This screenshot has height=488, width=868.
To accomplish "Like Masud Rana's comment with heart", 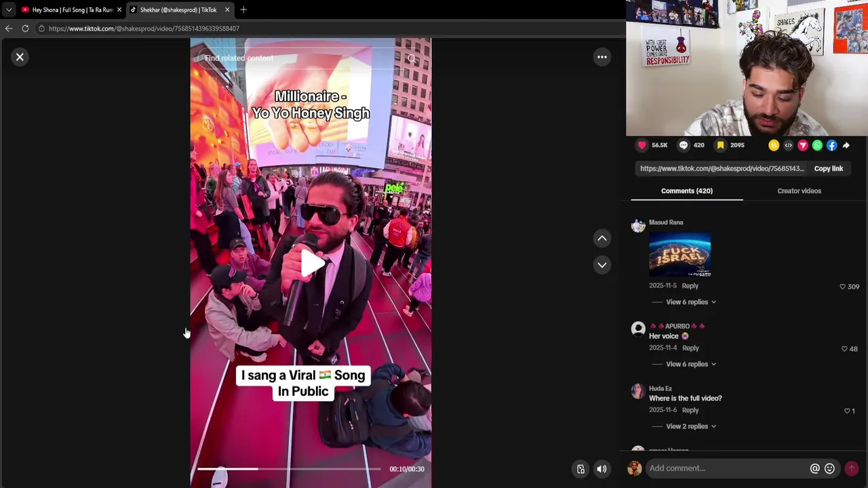I will [843, 287].
